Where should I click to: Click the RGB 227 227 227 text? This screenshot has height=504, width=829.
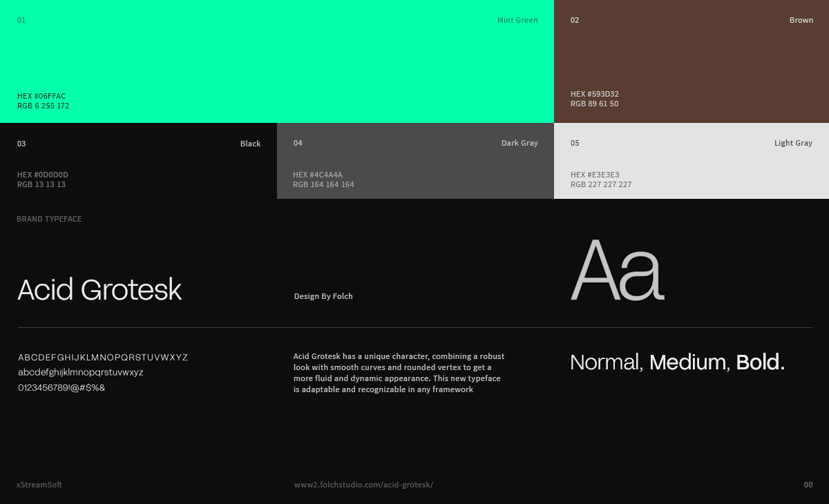coord(601,184)
